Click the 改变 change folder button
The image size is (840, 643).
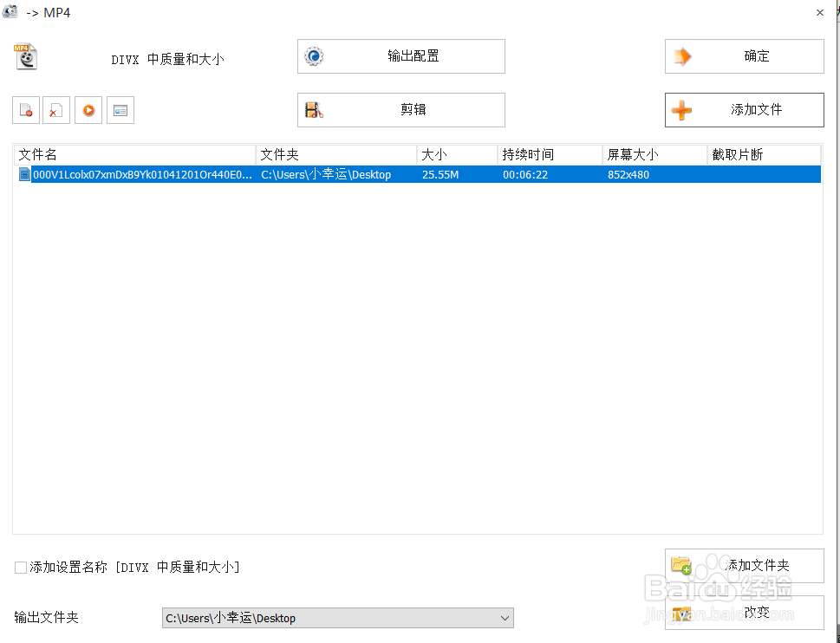coord(744,613)
